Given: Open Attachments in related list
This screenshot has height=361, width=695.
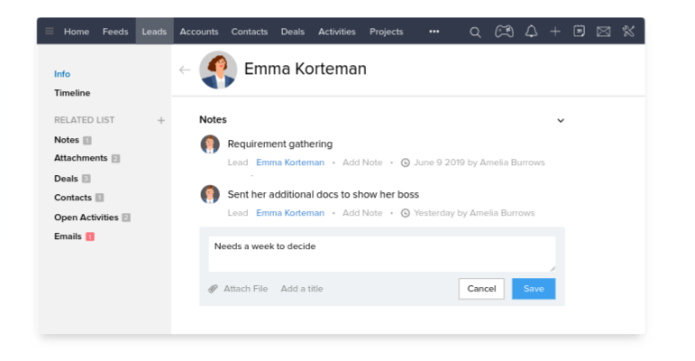Looking at the screenshot, I should 81,158.
